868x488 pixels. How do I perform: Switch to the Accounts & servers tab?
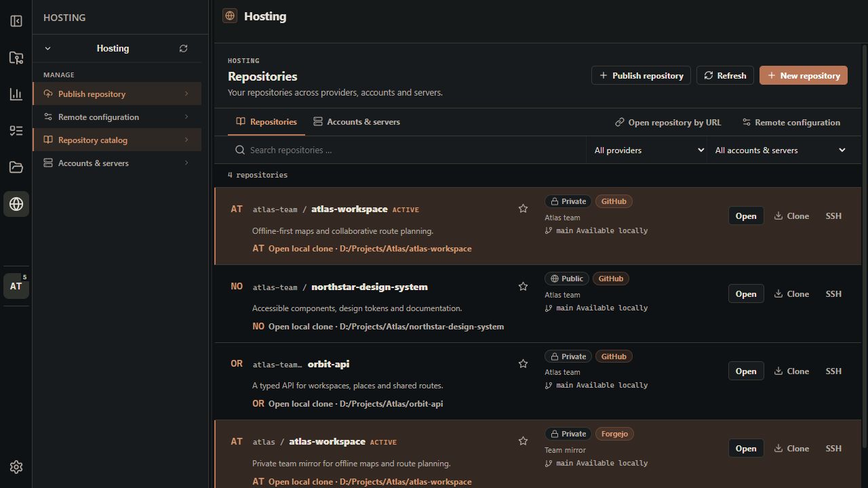[357, 122]
